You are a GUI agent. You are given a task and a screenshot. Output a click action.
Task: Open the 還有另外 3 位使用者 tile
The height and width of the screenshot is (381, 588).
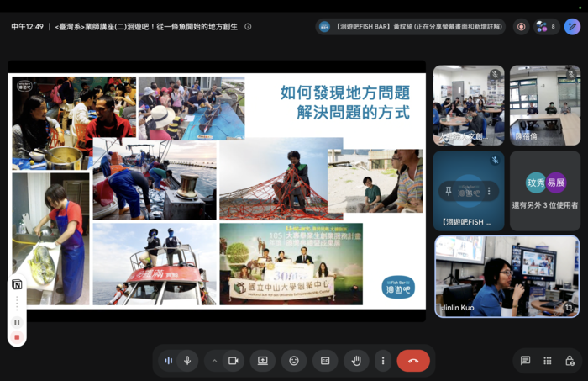[x=545, y=191]
